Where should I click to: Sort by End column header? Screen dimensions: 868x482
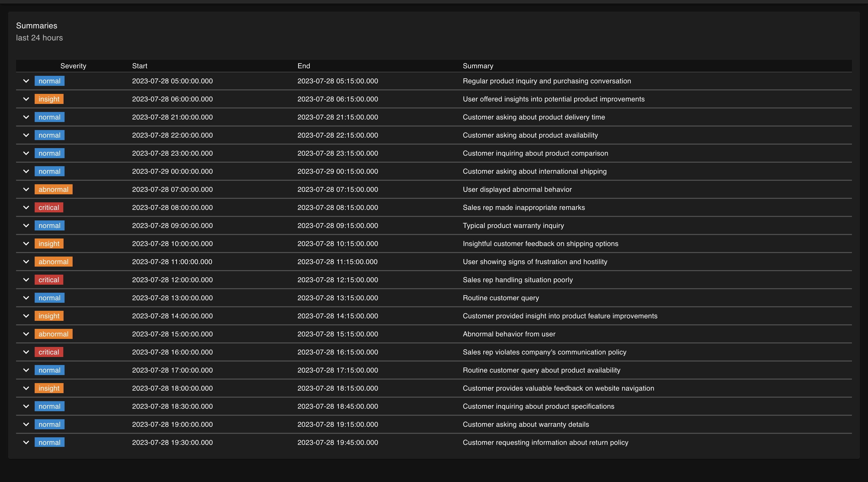304,66
